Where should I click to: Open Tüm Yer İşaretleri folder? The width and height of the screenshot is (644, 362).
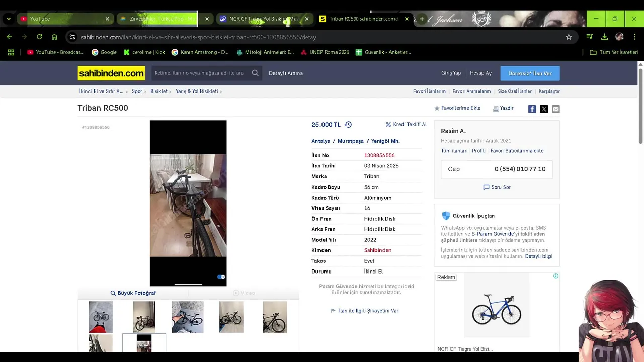point(614,52)
